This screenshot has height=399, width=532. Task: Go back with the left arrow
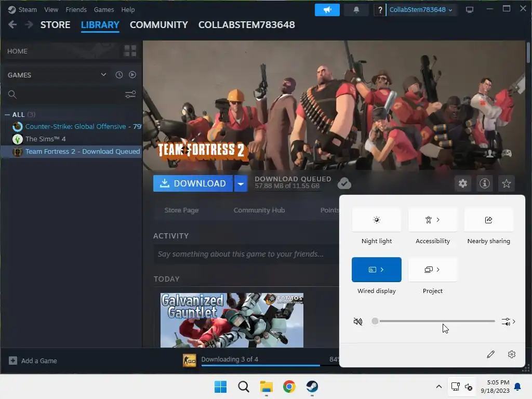point(12,25)
